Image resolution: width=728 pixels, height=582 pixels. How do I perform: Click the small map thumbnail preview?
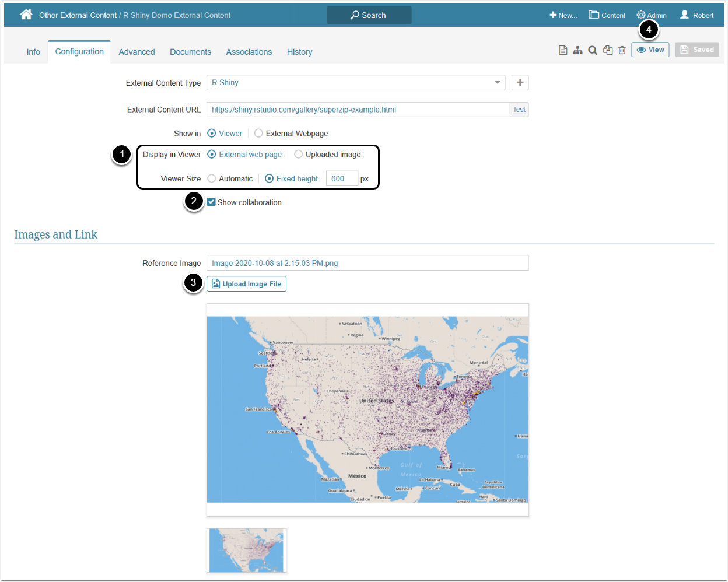246,551
